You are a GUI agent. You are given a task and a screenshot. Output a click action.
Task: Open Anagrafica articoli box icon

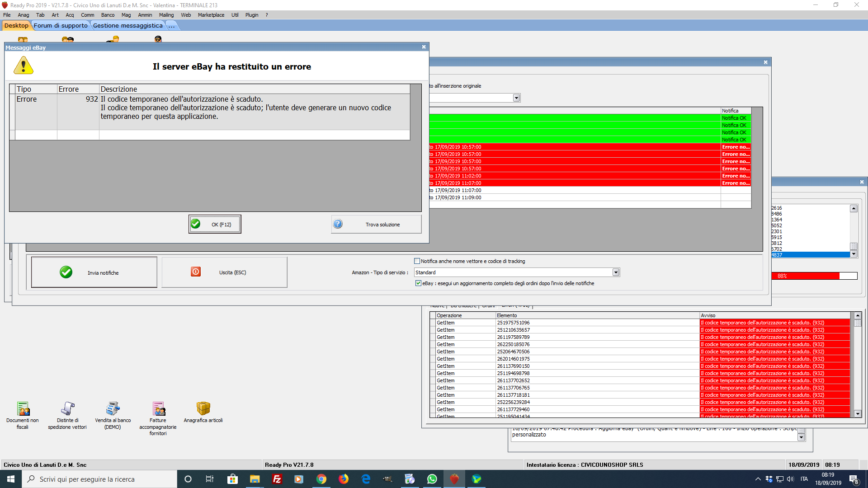pyautogui.click(x=203, y=409)
